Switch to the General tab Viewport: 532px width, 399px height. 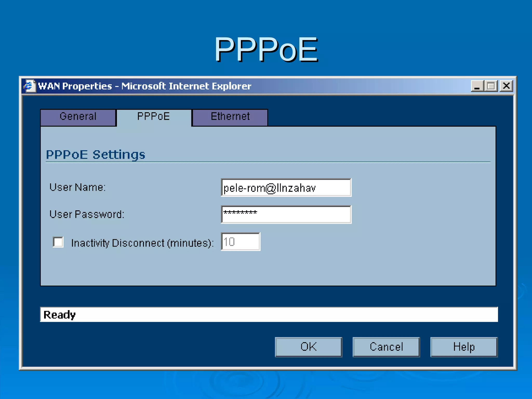pyautogui.click(x=78, y=117)
